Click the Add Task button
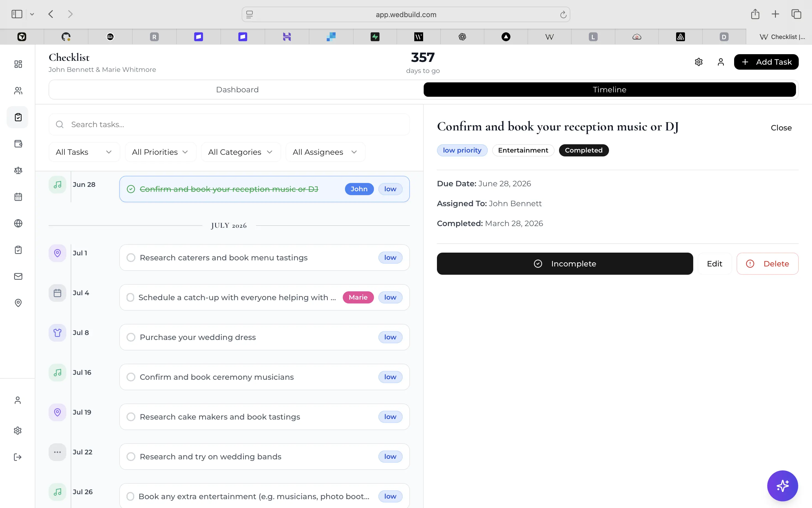 point(766,62)
